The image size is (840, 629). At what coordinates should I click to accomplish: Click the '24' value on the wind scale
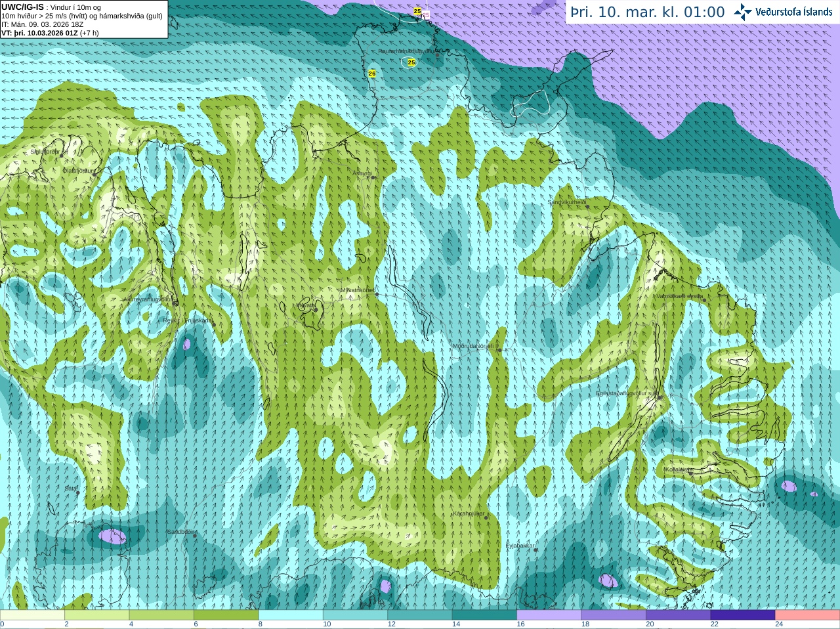click(779, 624)
